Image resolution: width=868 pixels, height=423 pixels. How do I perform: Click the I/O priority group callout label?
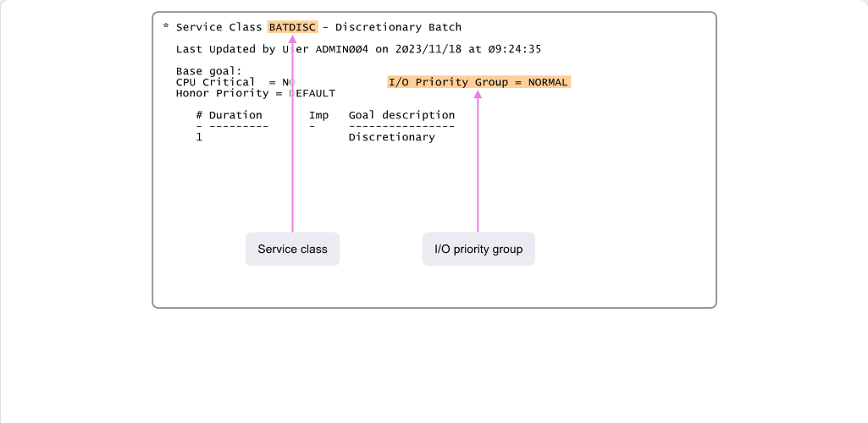478,249
